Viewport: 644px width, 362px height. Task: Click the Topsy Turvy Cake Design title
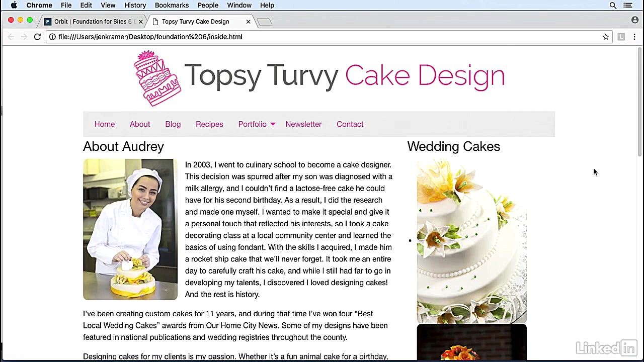point(345,76)
